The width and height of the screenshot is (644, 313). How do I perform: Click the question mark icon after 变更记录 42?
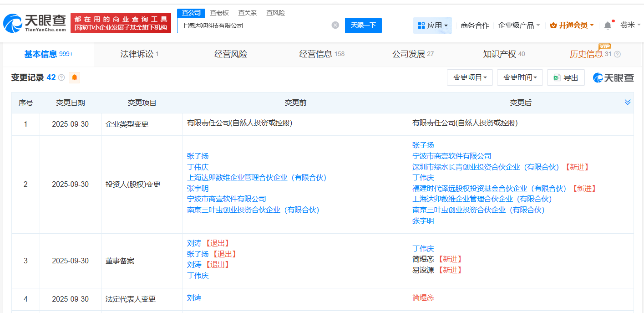pyautogui.click(x=62, y=77)
